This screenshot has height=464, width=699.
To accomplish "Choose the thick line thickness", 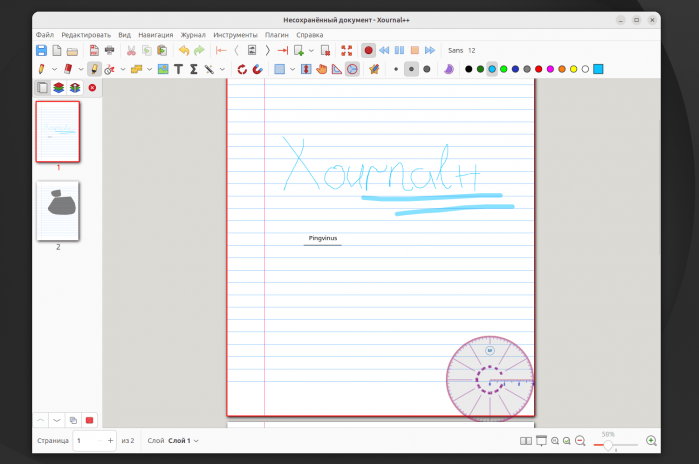I will (x=427, y=69).
